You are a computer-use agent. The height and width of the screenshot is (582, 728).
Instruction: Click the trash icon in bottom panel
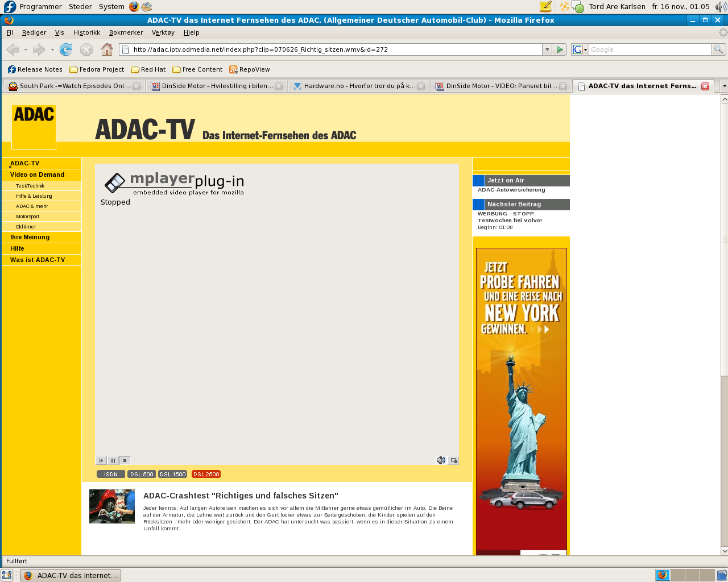pyautogui.click(x=722, y=575)
